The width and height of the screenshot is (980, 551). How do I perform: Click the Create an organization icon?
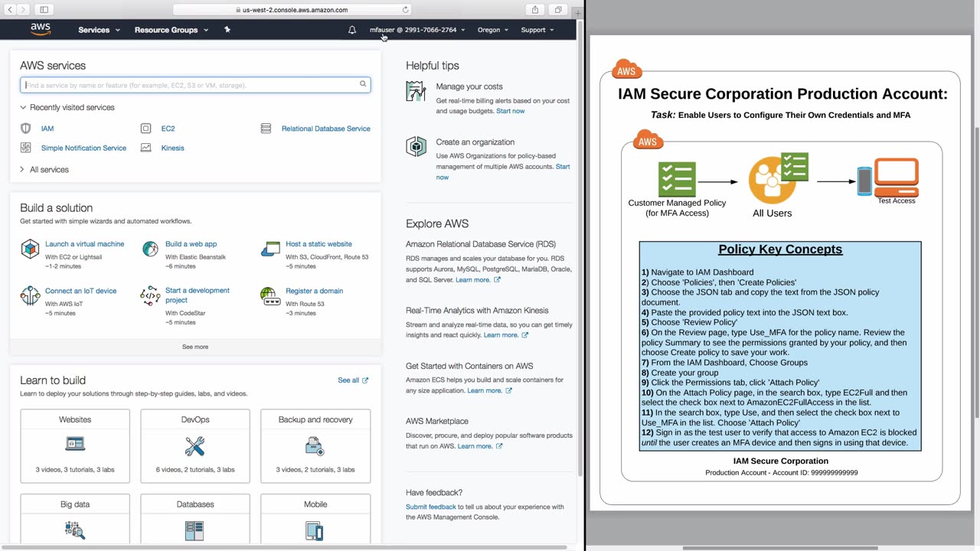pyautogui.click(x=416, y=147)
